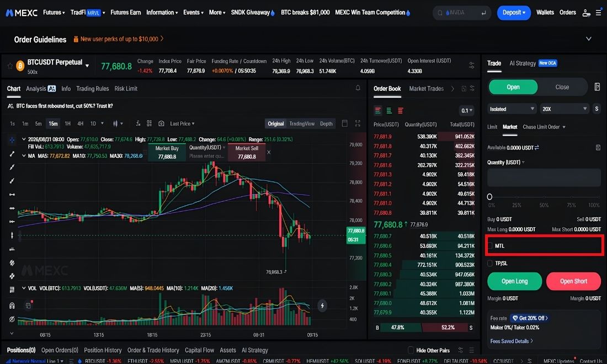The width and height of the screenshot is (607, 364).
Task: Open the candlestick chart type dropdown
Action: [x=118, y=124]
